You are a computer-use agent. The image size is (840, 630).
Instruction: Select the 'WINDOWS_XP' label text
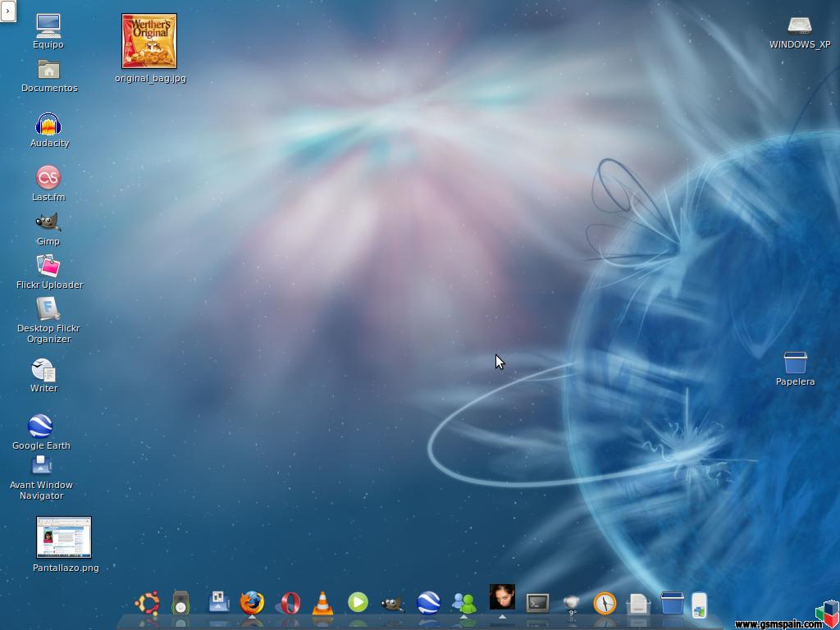pyautogui.click(x=799, y=44)
